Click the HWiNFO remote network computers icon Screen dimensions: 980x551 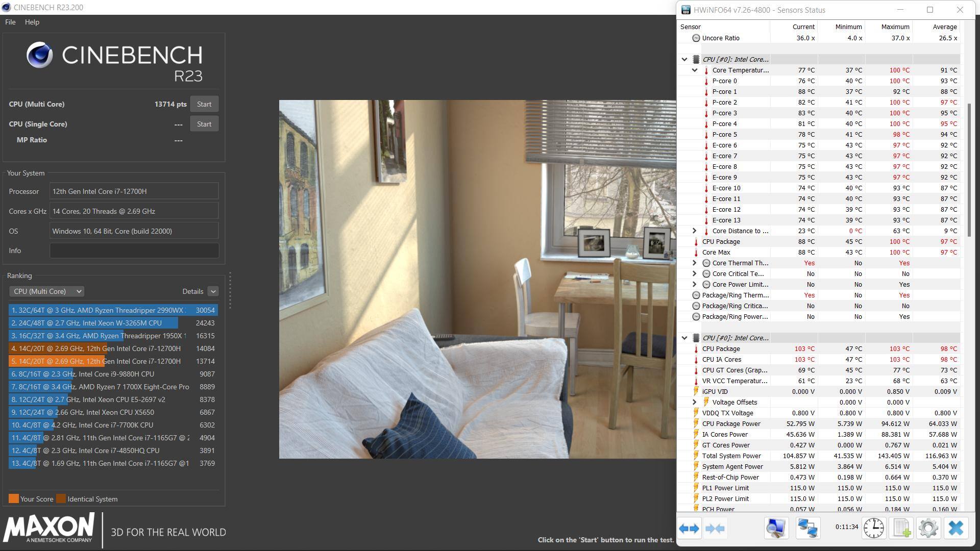coord(807,528)
